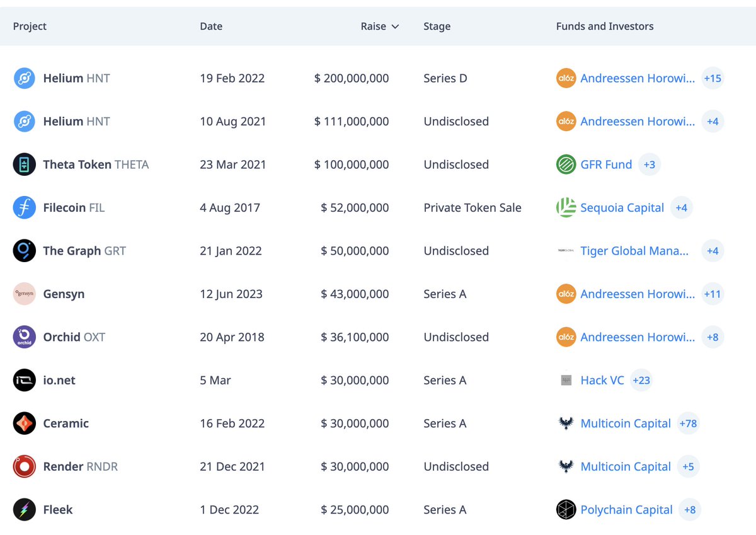
Task: Open the Theta Token THETA project name
Action: click(x=96, y=164)
